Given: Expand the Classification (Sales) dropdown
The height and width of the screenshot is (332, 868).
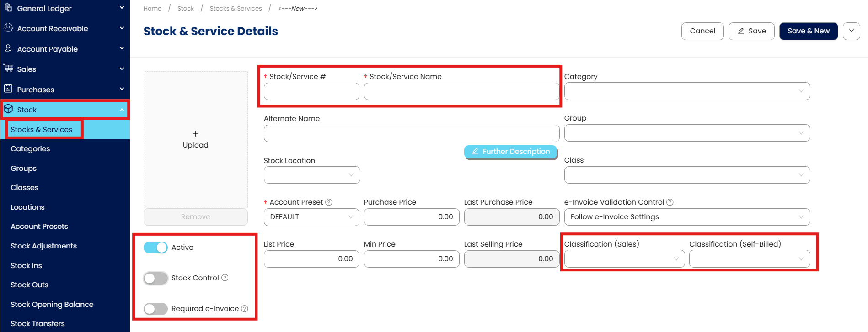Looking at the screenshot, I should pos(624,259).
